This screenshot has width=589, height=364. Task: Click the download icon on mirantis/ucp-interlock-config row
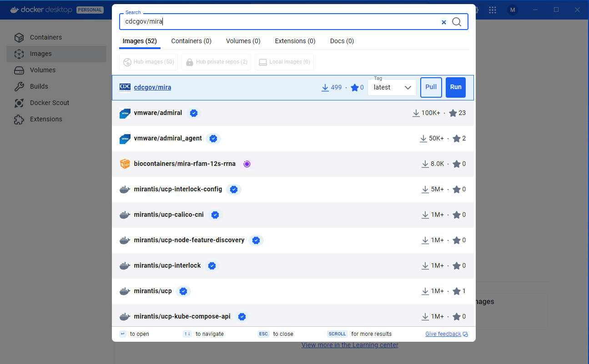[x=425, y=189]
